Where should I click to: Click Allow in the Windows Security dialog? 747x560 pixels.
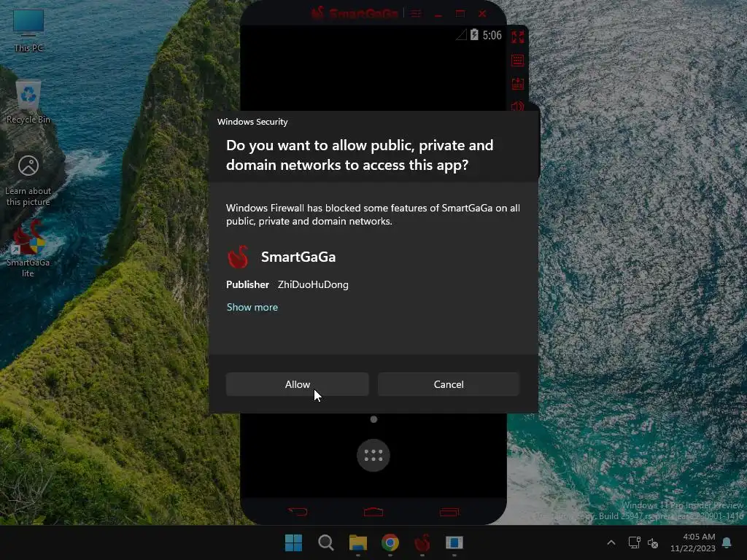[x=298, y=384]
